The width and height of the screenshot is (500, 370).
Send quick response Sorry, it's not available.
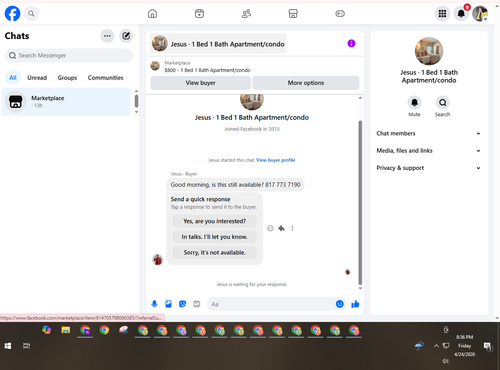click(214, 252)
